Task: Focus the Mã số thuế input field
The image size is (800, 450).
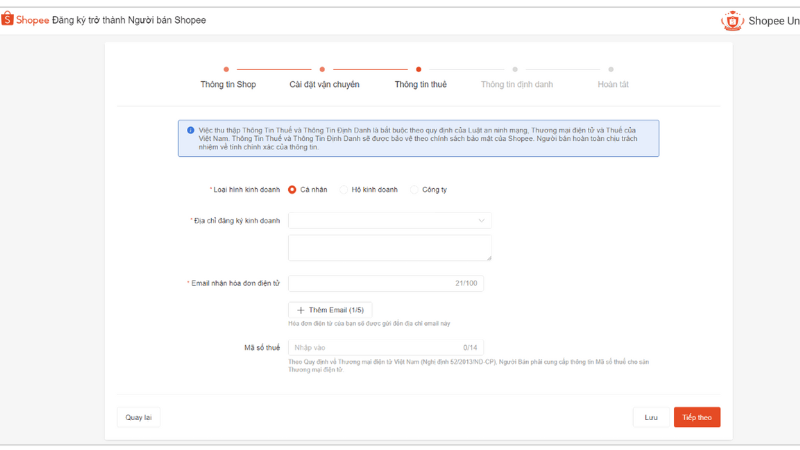Action: [x=386, y=347]
